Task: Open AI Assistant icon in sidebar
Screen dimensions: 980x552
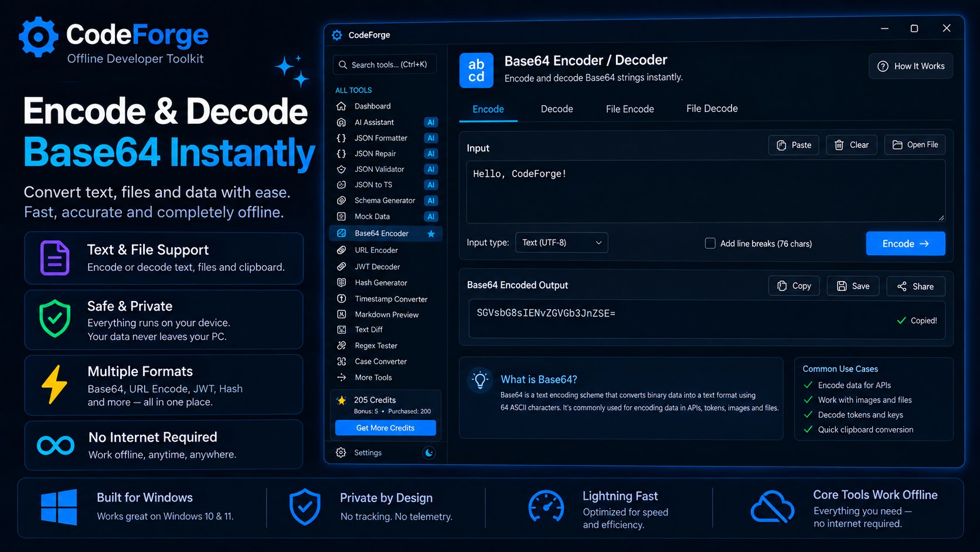Action: click(x=341, y=122)
